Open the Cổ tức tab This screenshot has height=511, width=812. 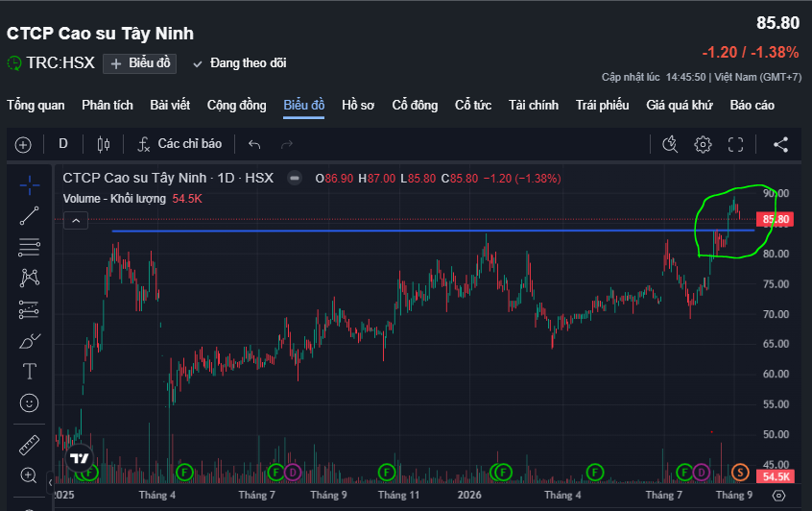point(473,106)
